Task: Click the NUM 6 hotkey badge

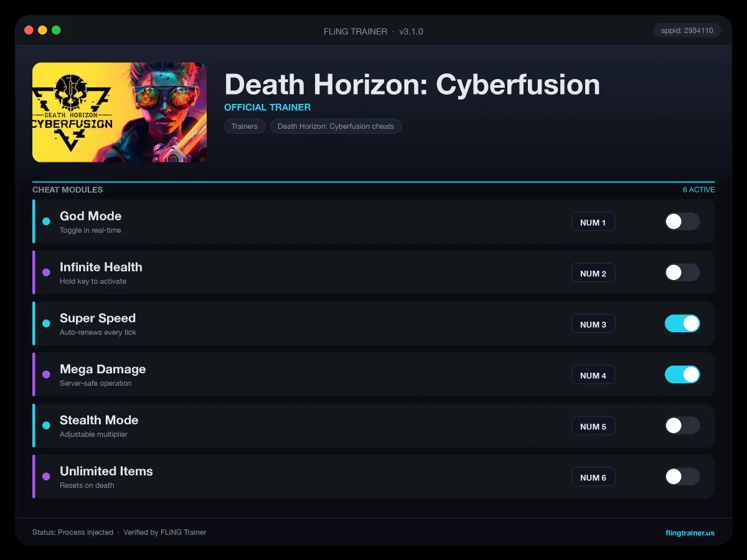Action: click(x=593, y=477)
